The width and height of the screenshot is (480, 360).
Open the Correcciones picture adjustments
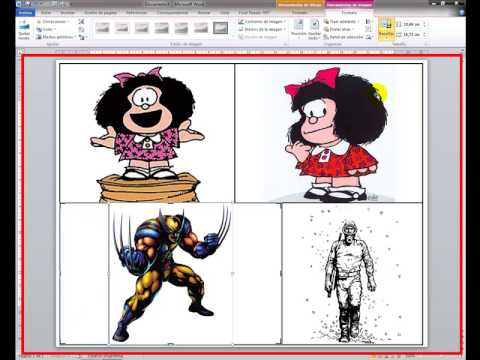pos(53,22)
